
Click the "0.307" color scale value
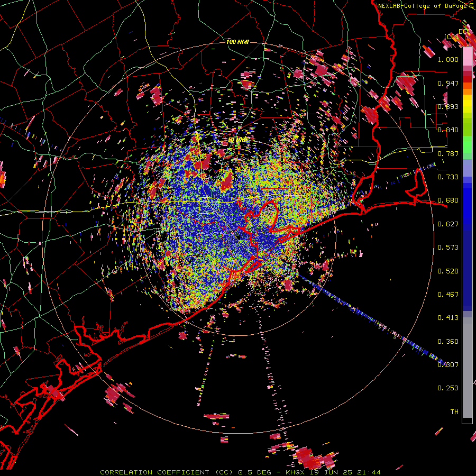[x=448, y=365]
